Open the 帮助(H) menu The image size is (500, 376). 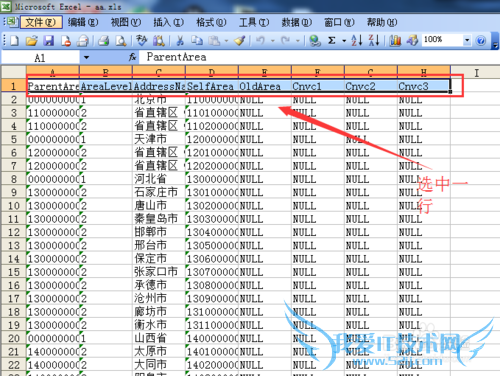[382, 22]
